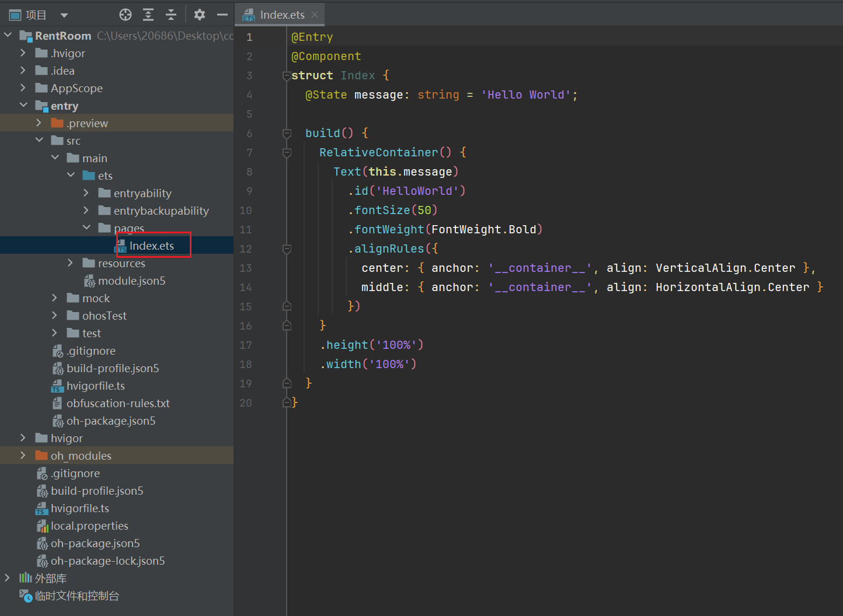Viewport: 843px width, 616px height.
Task: Expand the 外部库 external libraries chevron
Action: [x=7, y=578]
